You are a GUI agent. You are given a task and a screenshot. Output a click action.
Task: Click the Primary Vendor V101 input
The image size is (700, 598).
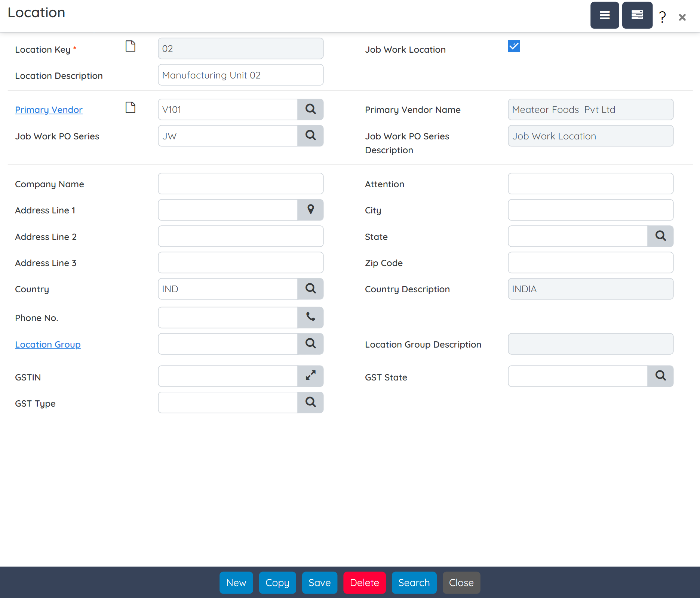[228, 110]
